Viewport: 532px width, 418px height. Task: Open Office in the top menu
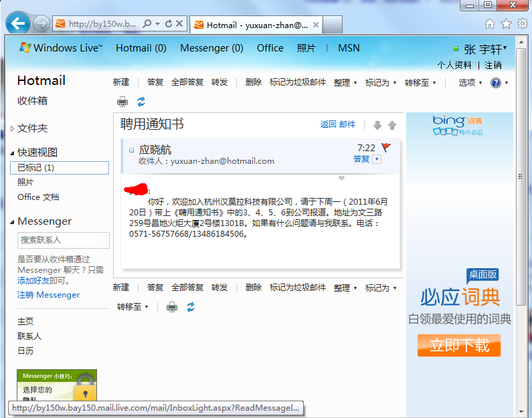270,48
